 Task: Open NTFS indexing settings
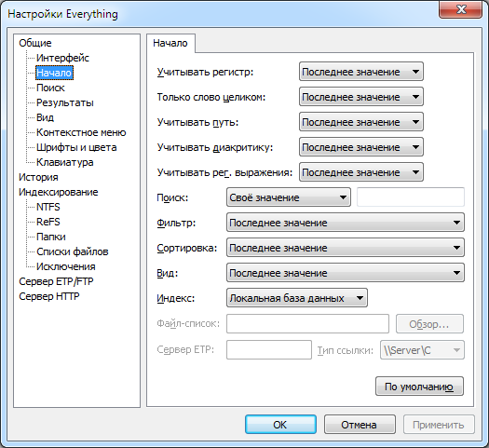click(x=48, y=207)
